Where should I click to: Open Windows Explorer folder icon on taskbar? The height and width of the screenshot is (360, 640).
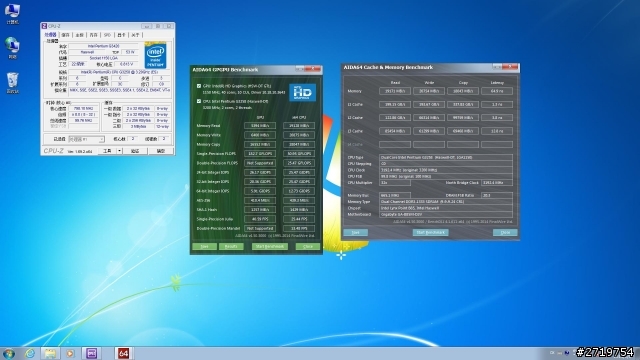coord(50,353)
